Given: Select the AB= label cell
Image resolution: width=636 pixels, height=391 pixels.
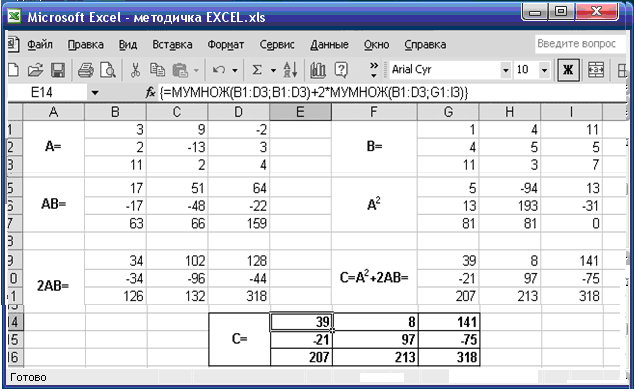Looking at the screenshot, I should coord(53,205).
